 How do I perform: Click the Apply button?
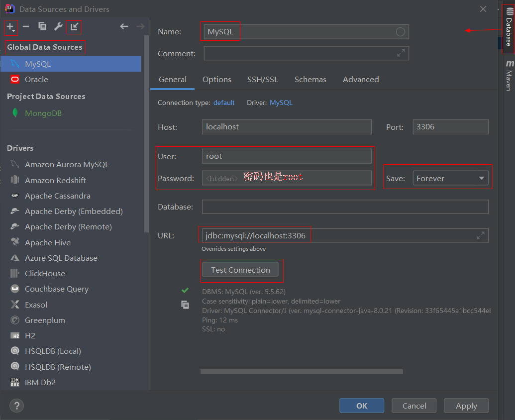click(x=466, y=406)
